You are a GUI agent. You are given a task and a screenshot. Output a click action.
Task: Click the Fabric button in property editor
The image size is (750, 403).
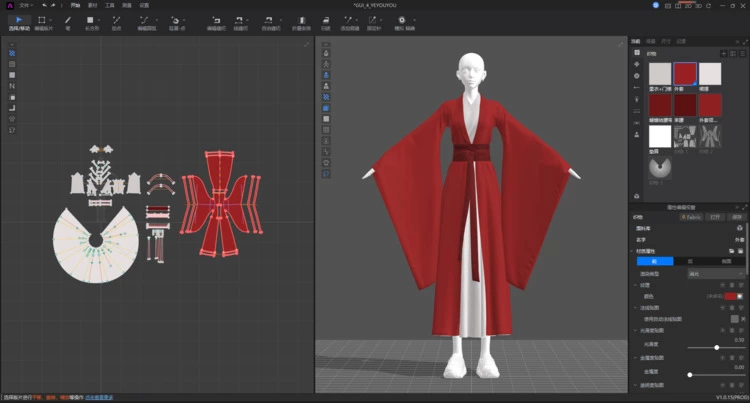click(692, 217)
